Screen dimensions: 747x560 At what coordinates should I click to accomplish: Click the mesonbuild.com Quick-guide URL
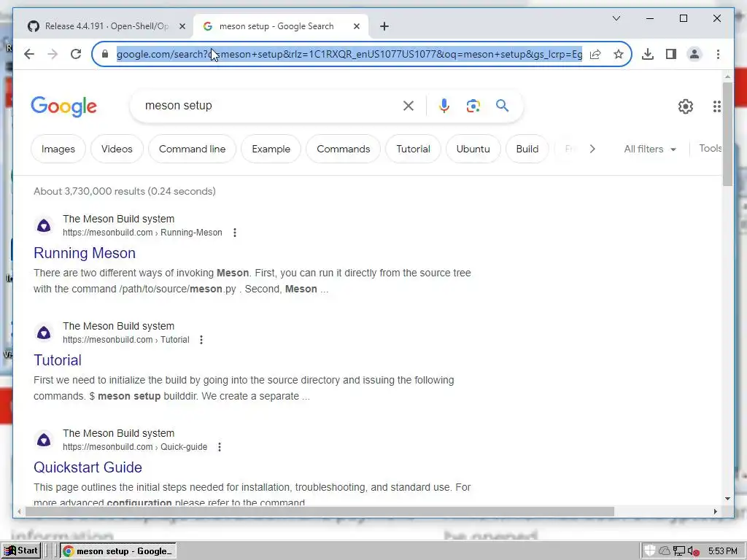tap(135, 447)
